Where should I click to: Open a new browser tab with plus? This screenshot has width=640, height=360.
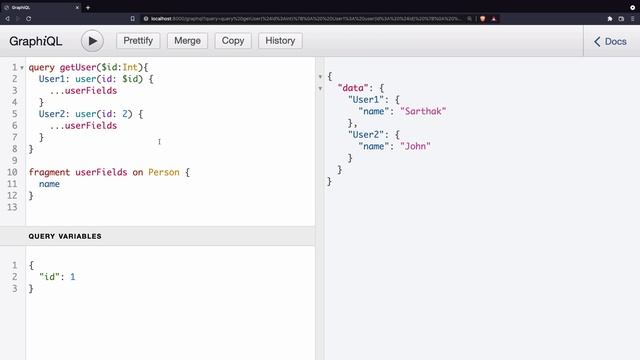tap(88, 7)
